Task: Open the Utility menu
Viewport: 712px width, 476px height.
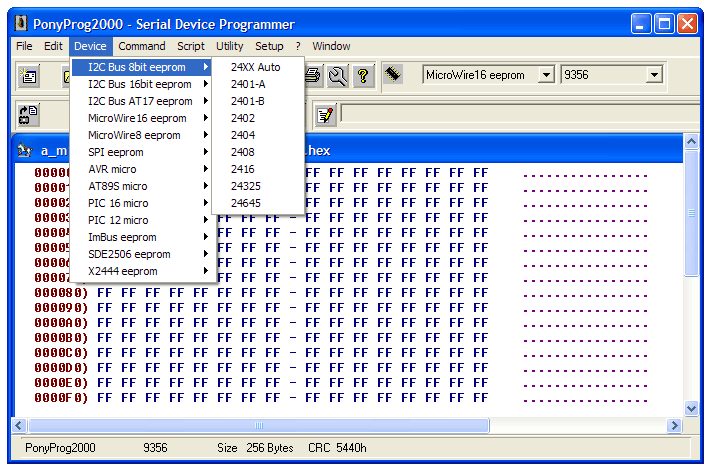Action: tap(229, 46)
